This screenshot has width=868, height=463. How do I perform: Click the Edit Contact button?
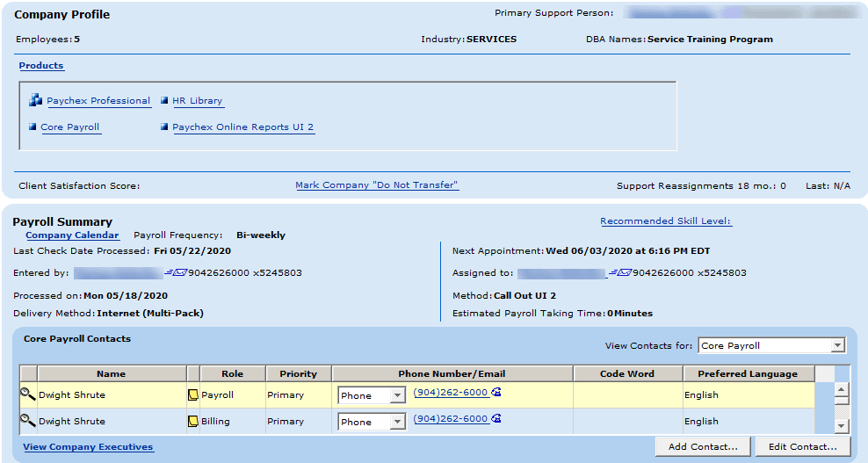click(803, 446)
